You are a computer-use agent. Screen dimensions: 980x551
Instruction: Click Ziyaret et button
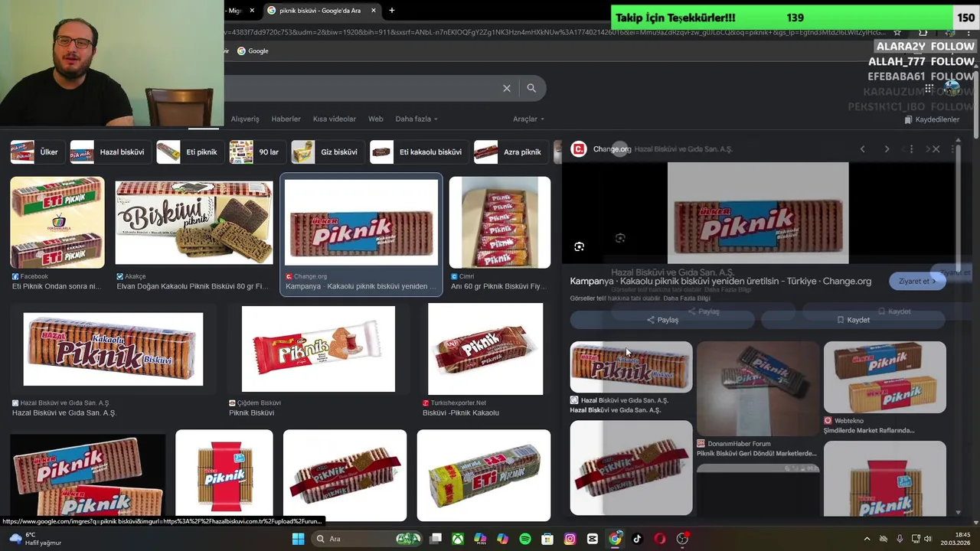[x=917, y=281]
